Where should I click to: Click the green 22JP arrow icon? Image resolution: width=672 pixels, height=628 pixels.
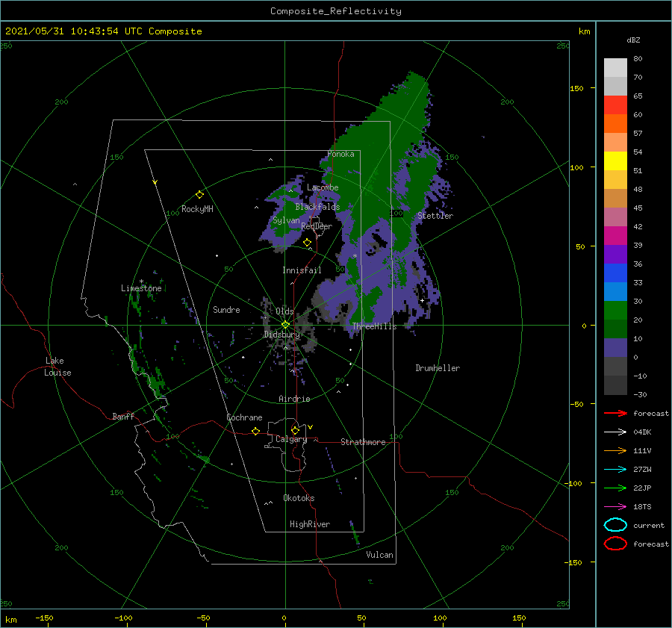[x=615, y=488]
